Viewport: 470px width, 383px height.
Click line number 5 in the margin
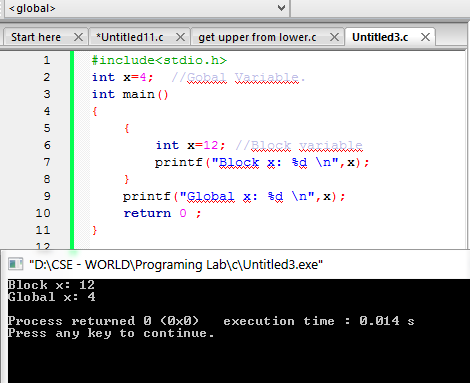click(x=47, y=128)
